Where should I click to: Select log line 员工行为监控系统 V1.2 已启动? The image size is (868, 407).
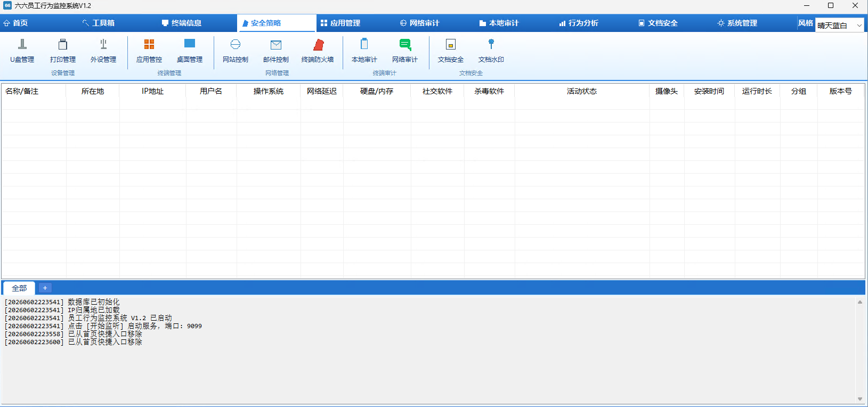pos(88,318)
